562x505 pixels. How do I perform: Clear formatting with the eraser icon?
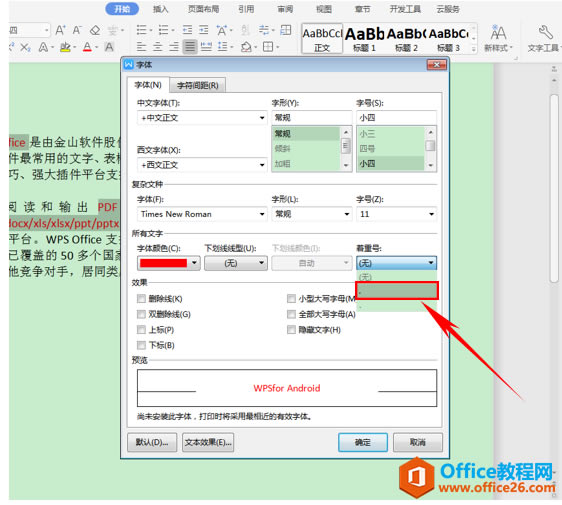coord(95,30)
